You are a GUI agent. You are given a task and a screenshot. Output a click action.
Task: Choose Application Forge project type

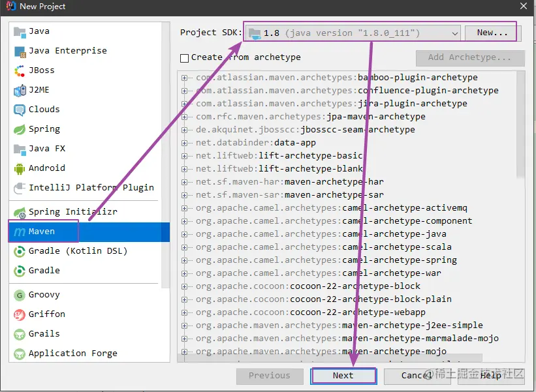point(85,354)
